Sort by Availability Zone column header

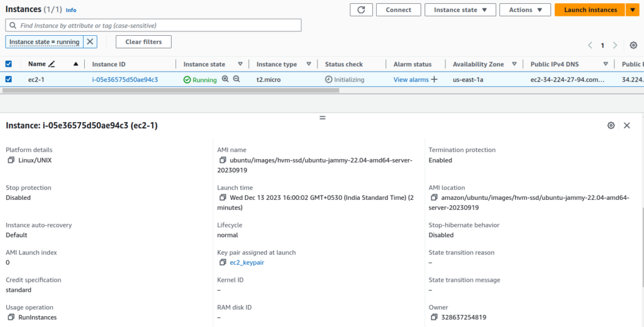479,64
